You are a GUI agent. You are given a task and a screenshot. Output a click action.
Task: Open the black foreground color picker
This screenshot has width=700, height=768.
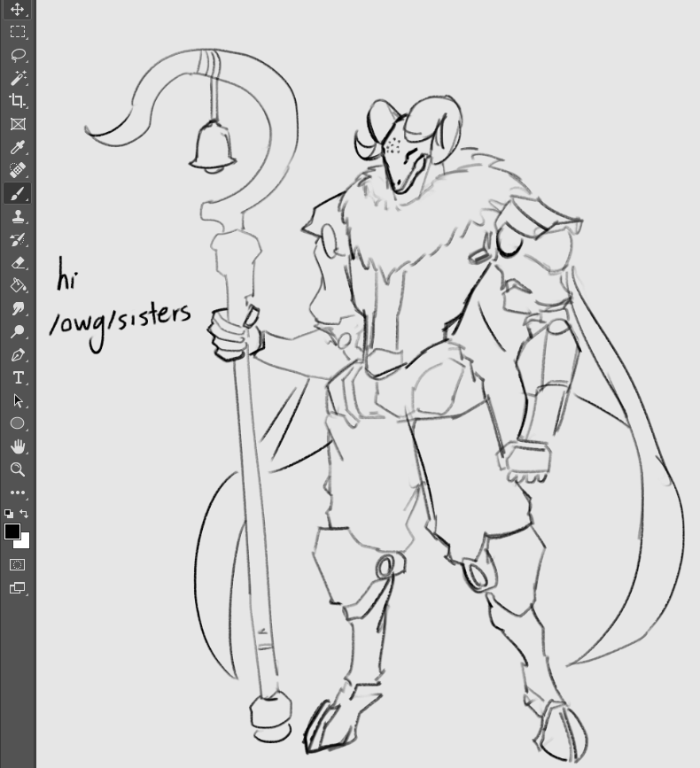point(12,531)
